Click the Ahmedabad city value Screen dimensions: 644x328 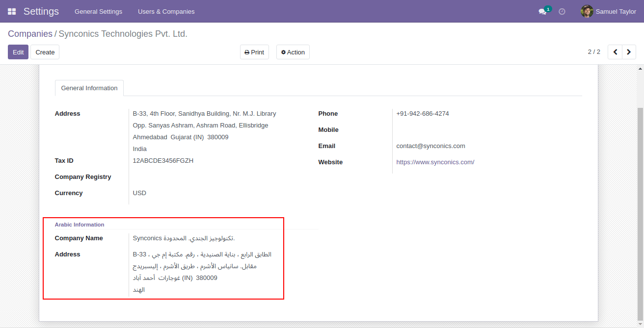tap(150, 137)
